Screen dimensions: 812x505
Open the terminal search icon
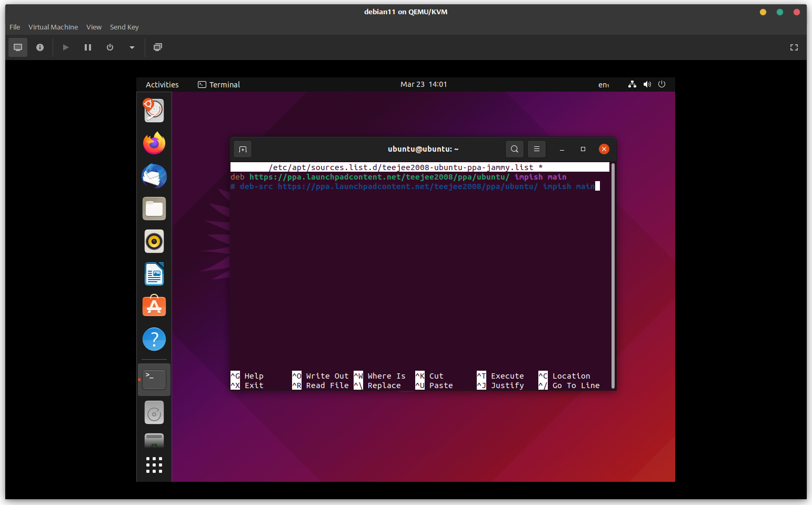514,149
